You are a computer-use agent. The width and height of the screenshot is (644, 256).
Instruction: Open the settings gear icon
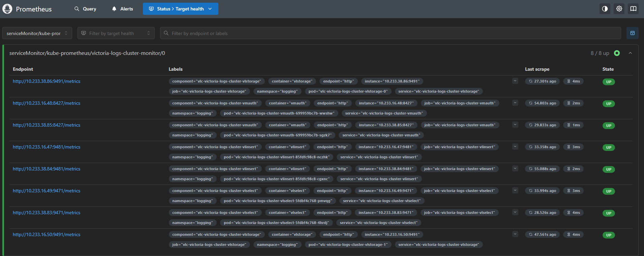[619, 9]
